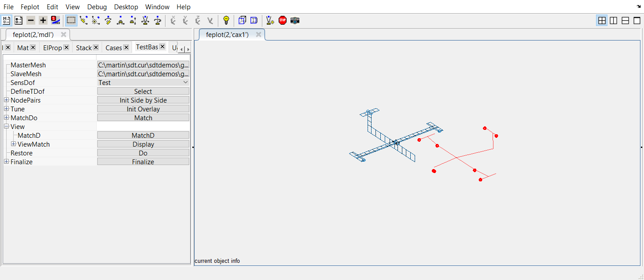The height and width of the screenshot is (280, 644).
Task: Toggle the single-pane maximized layout
Action: click(x=637, y=20)
